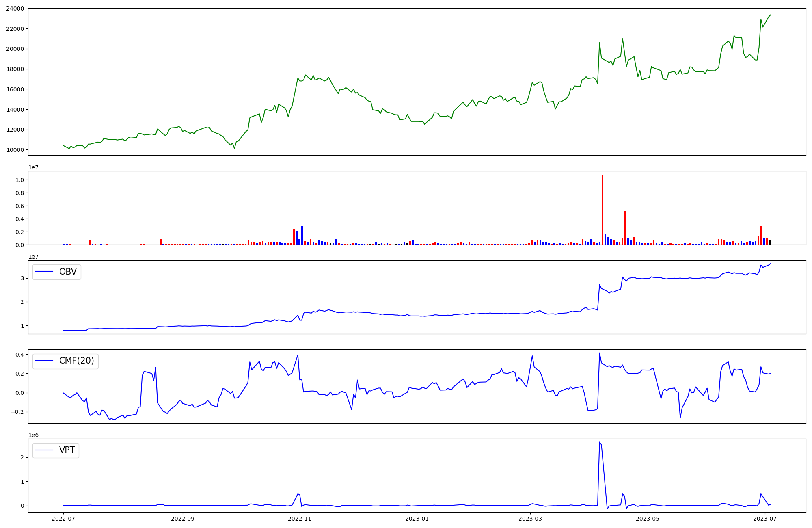Image resolution: width=812 pixels, height=528 pixels.
Task: Click the 0.4 tick on CMF axis
Action: (19, 355)
